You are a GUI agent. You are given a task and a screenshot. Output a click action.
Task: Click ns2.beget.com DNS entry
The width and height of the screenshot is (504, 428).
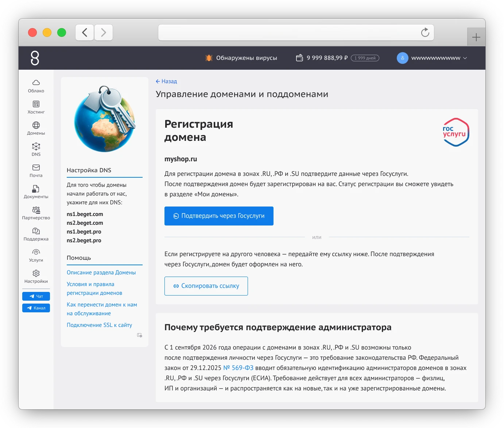pos(85,223)
